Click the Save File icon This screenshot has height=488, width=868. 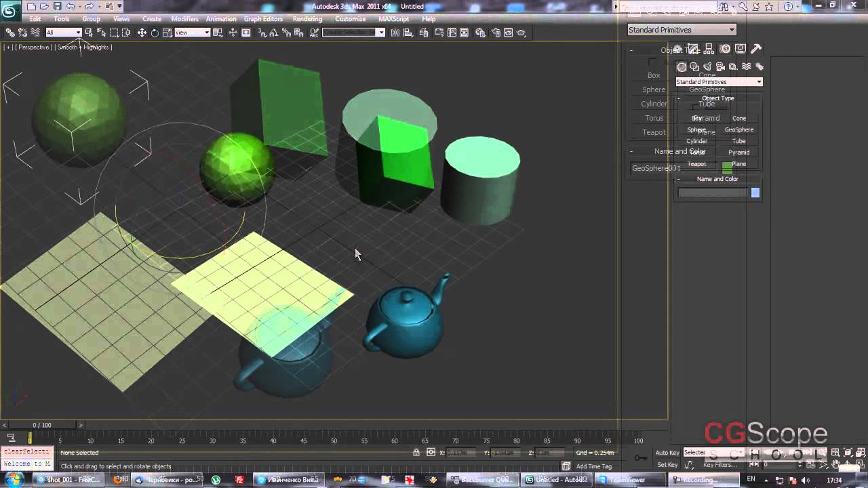pyautogui.click(x=57, y=6)
